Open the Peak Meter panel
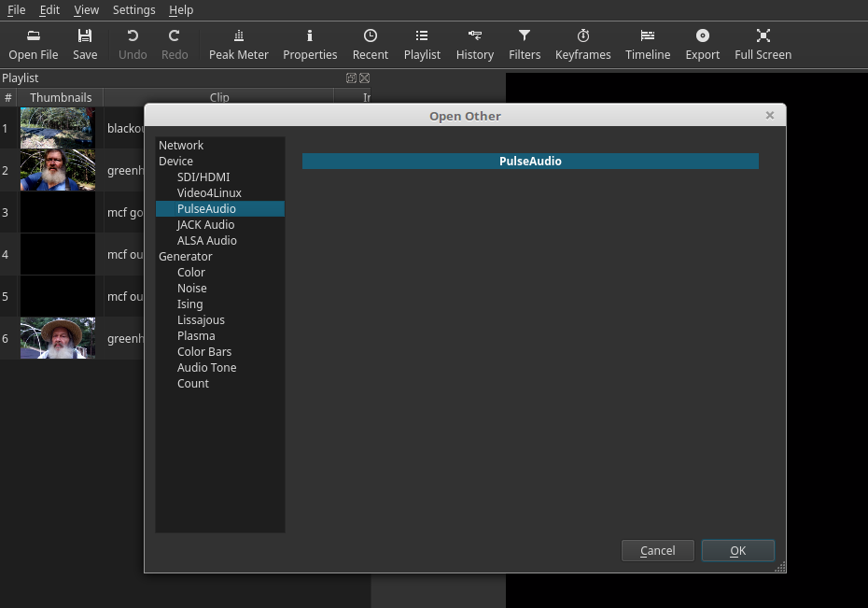Screen dimensions: 868x608 point(239,45)
